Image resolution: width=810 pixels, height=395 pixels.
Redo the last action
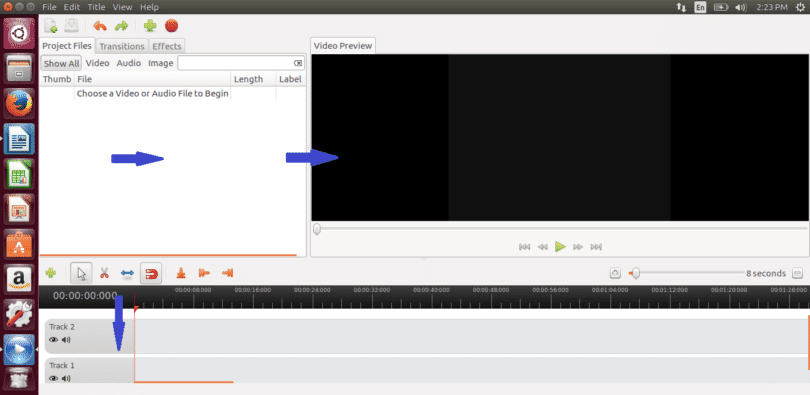pyautogui.click(x=121, y=26)
